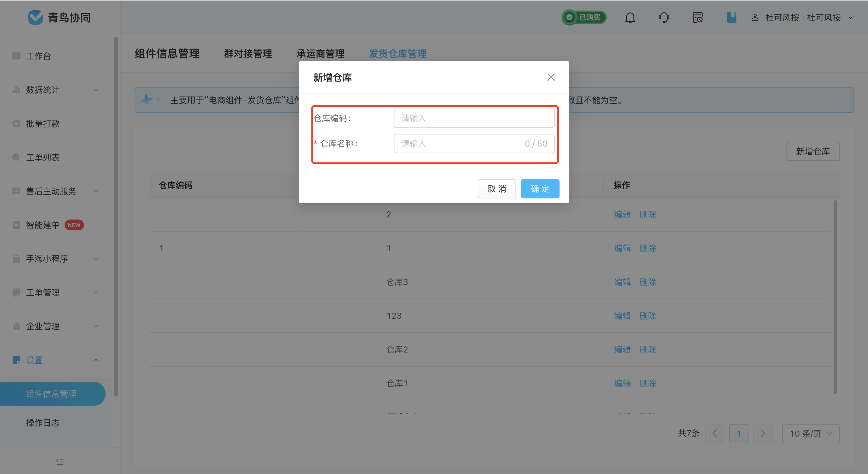Click the 仓库编码 column header
Viewport: 868px width, 474px height.
175,185
